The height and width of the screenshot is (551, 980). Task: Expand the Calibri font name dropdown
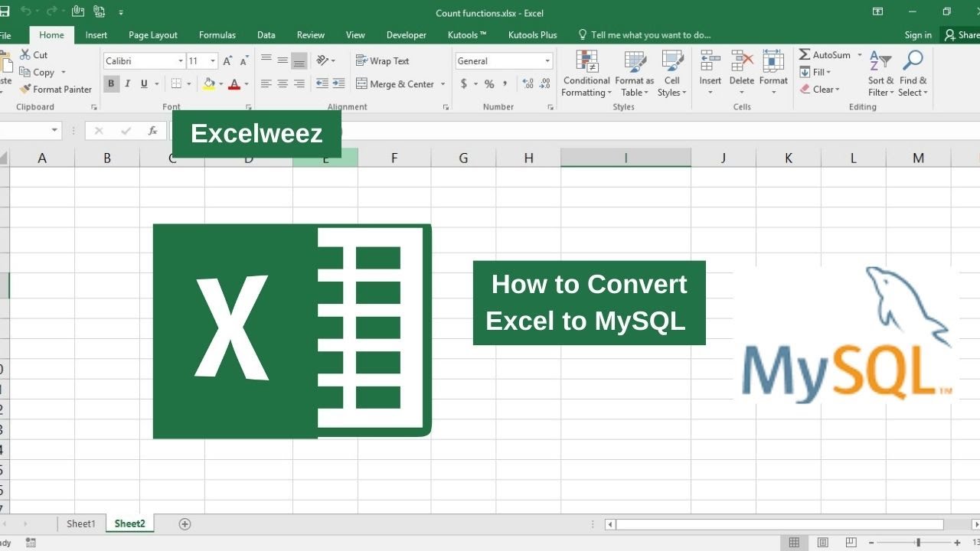pyautogui.click(x=181, y=61)
